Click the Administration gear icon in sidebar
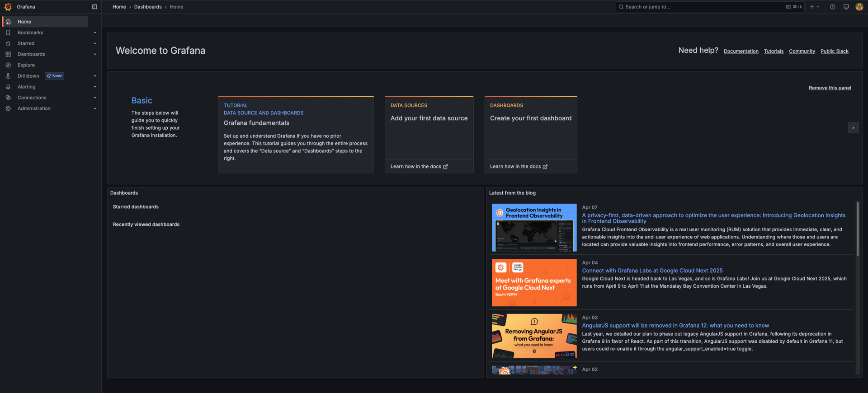The image size is (868, 393). [x=8, y=108]
